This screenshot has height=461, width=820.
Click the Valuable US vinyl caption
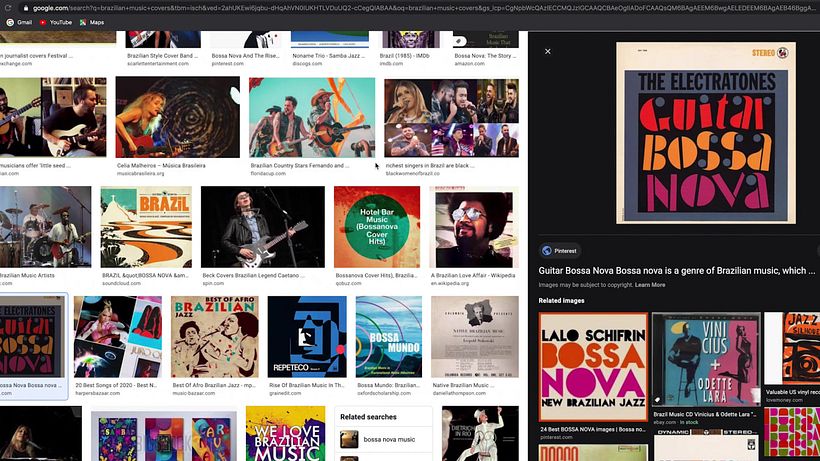[792, 392]
